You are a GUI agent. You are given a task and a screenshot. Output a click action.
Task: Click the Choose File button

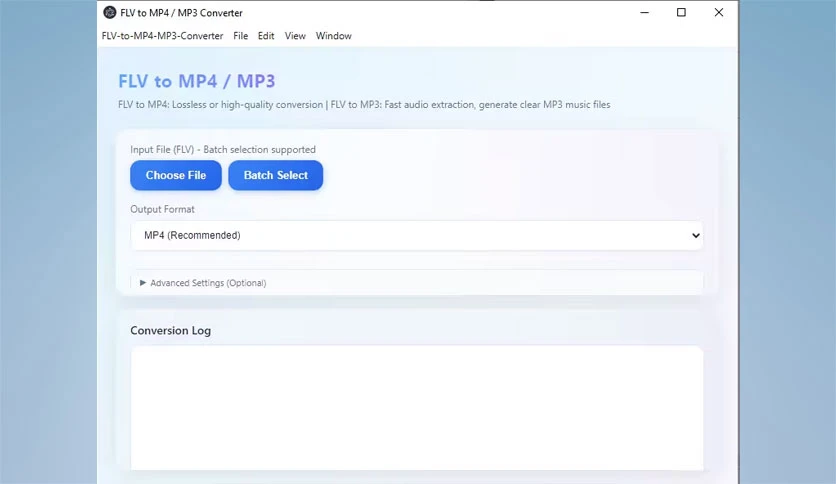175,175
